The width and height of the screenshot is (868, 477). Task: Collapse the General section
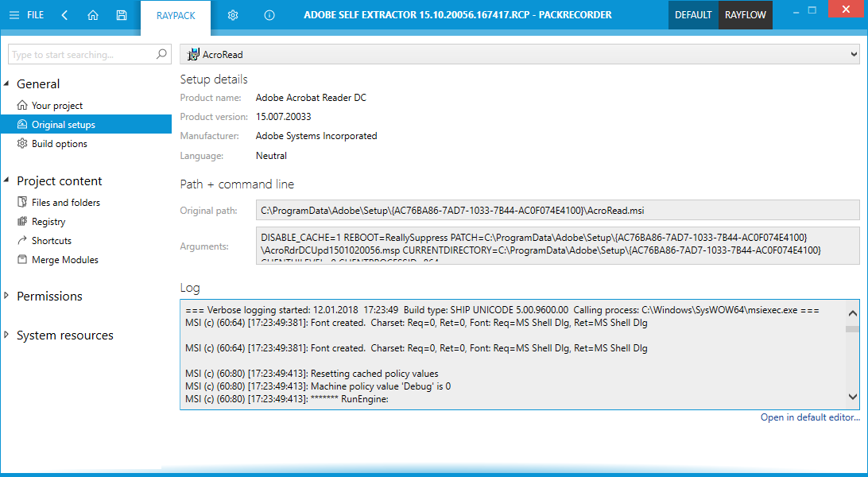click(7, 83)
